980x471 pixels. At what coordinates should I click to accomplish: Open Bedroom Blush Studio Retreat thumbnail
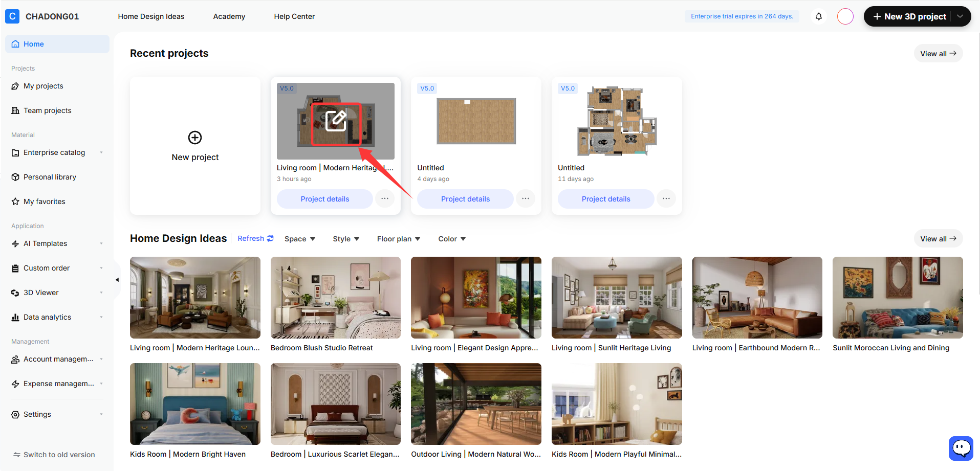coord(336,298)
